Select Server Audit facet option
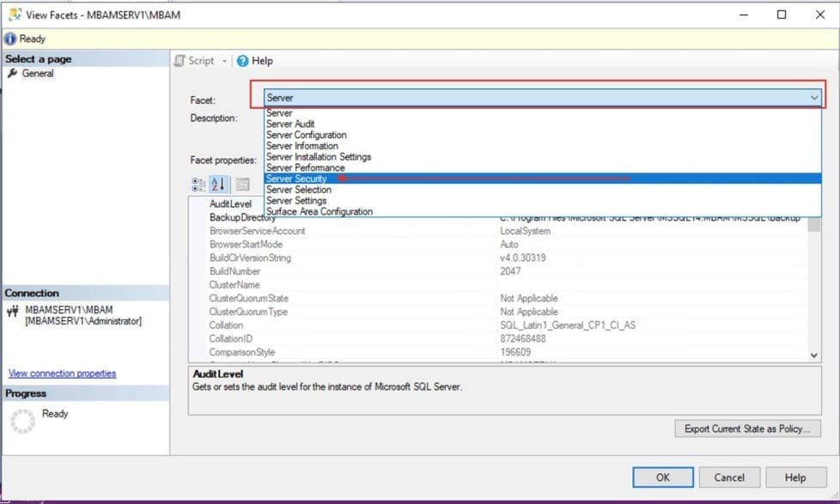840x504 pixels. pos(290,124)
